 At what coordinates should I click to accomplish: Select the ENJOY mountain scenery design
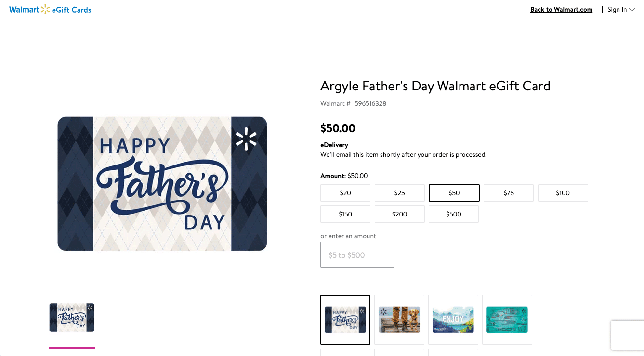(x=453, y=319)
